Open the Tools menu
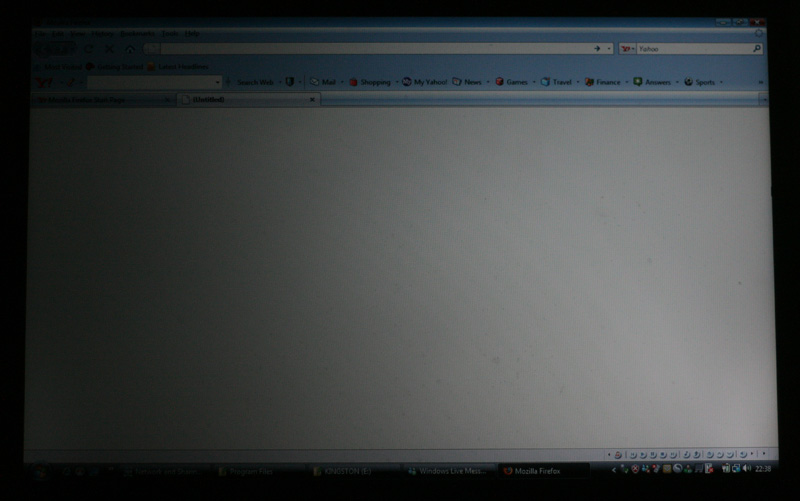800x501 pixels. (170, 33)
